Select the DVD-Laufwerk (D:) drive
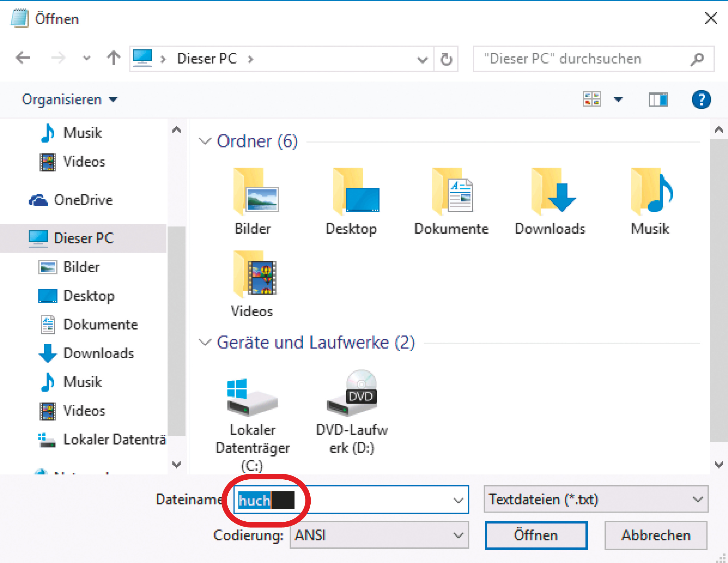Screen dimensions: 728x563 [x=352, y=412]
